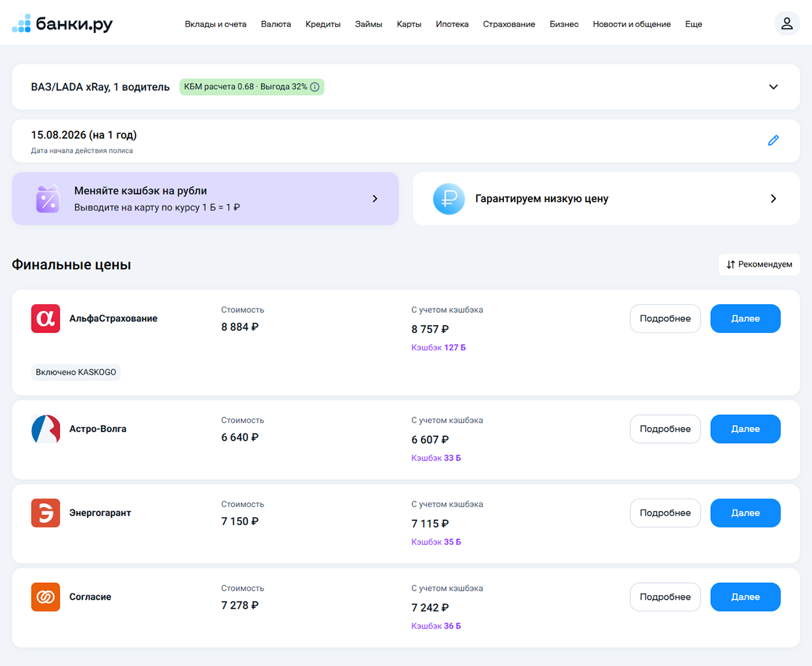Open the Карты menu
The height and width of the screenshot is (666, 812).
409,24
